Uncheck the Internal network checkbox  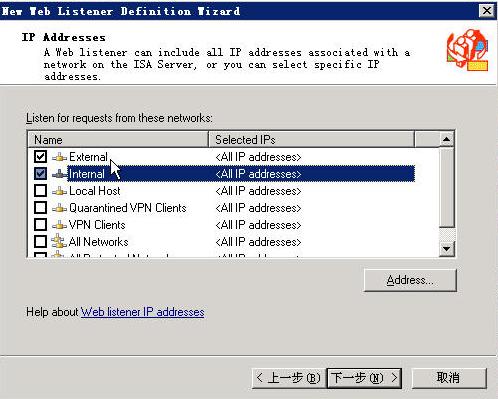[41, 173]
